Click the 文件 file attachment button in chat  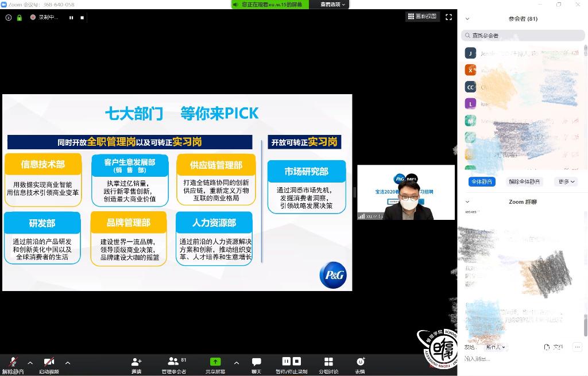pyautogui.click(x=554, y=347)
